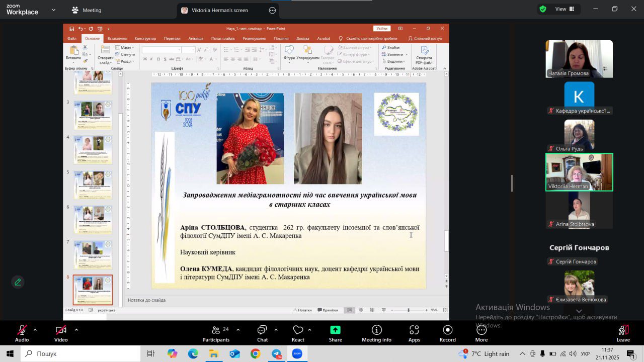Screen dimensions: 644x362
Task: Open screen share options ellipsis
Action: [273, 10]
